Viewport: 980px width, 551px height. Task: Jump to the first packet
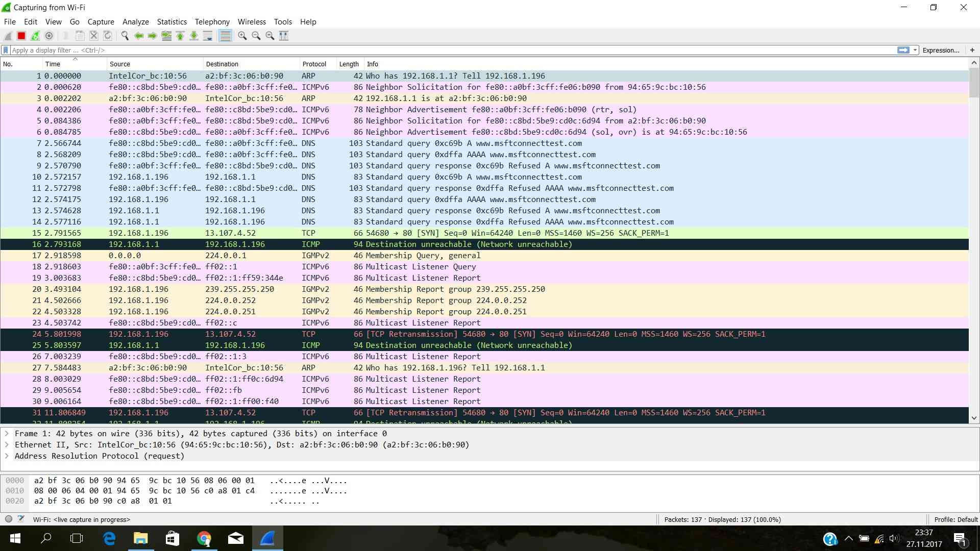coord(180,36)
